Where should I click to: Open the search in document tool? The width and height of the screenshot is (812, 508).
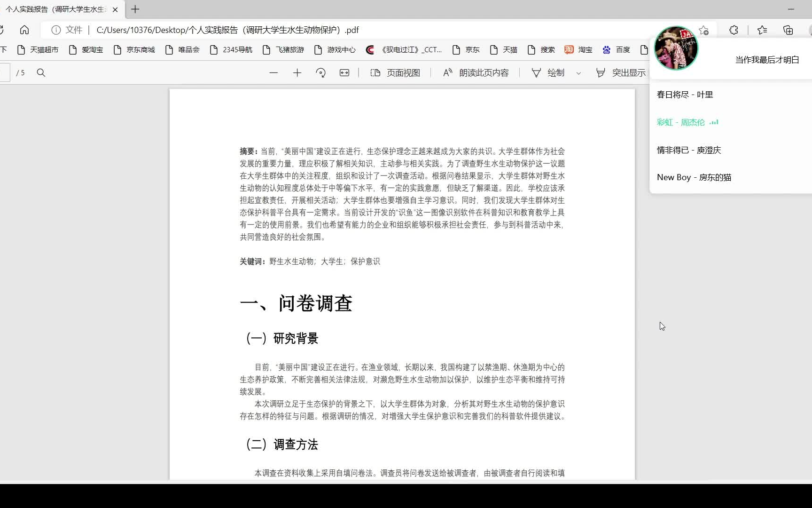tap(41, 72)
